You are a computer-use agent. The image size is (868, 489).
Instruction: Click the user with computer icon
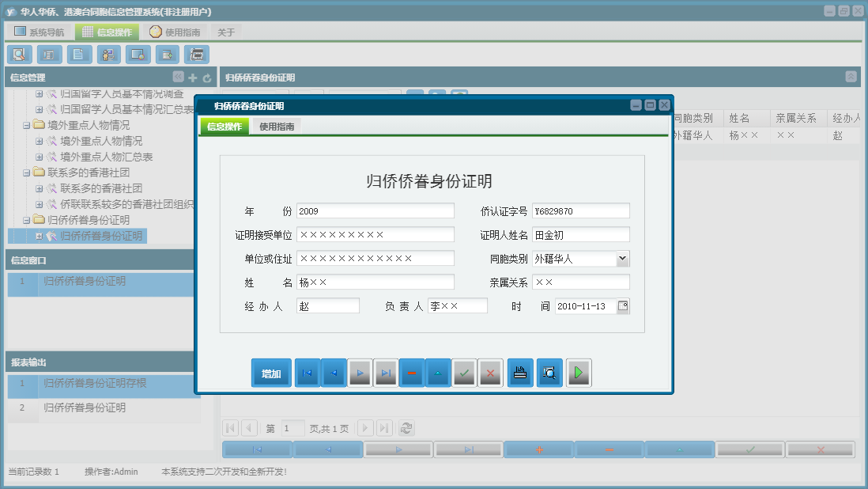coord(108,55)
